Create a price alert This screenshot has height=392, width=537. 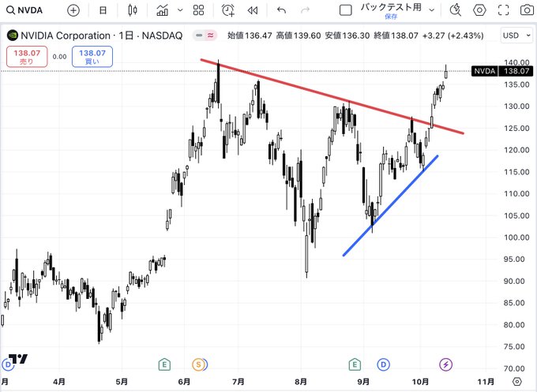(x=228, y=10)
